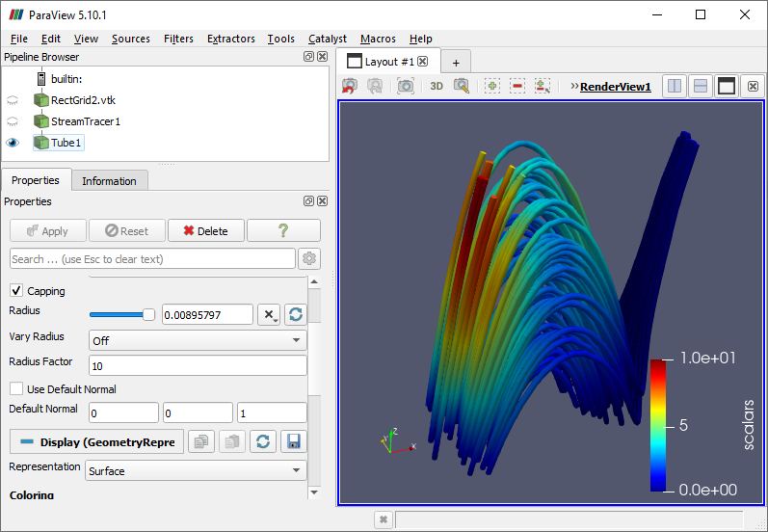Reset Radius to default value
The width and height of the screenshot is (768, 532).
point(295,314)
